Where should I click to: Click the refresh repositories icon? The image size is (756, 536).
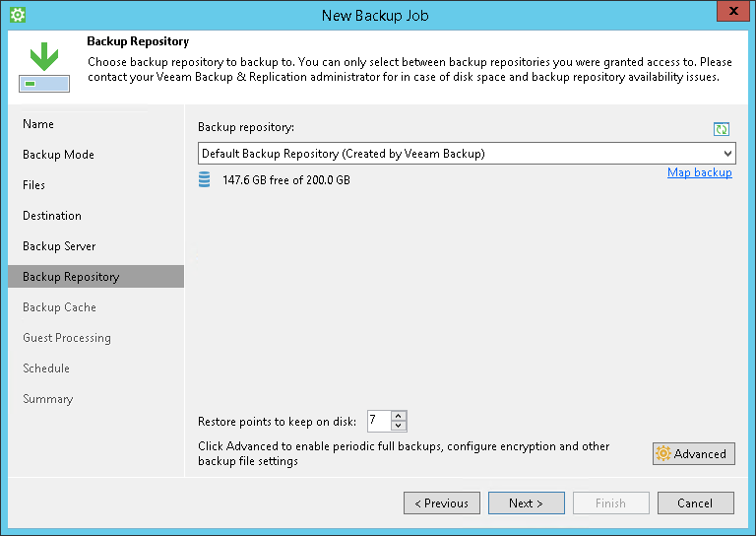point(722,129)
